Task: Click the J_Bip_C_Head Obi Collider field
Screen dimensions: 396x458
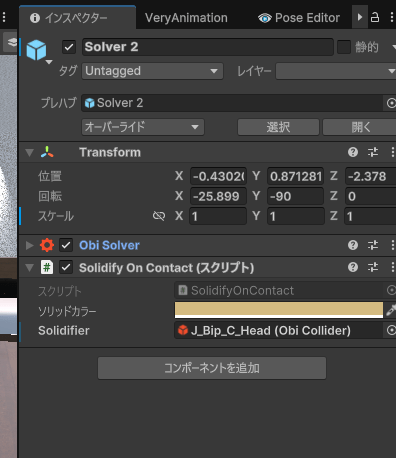Action: tap(279, 331)
